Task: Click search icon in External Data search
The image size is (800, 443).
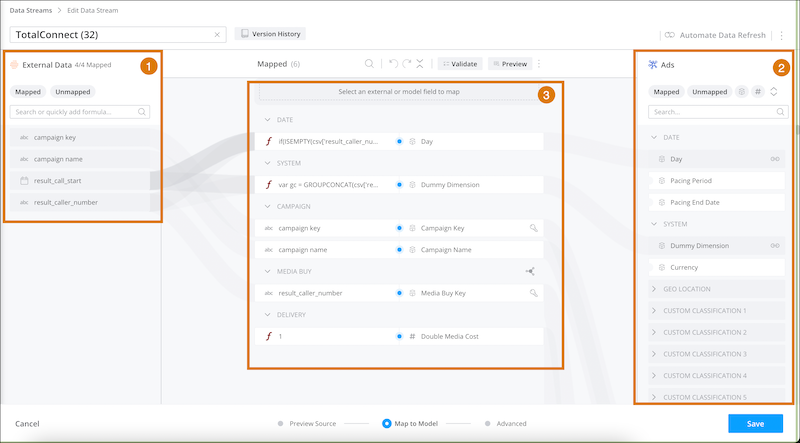Action: tap(142, 112)
